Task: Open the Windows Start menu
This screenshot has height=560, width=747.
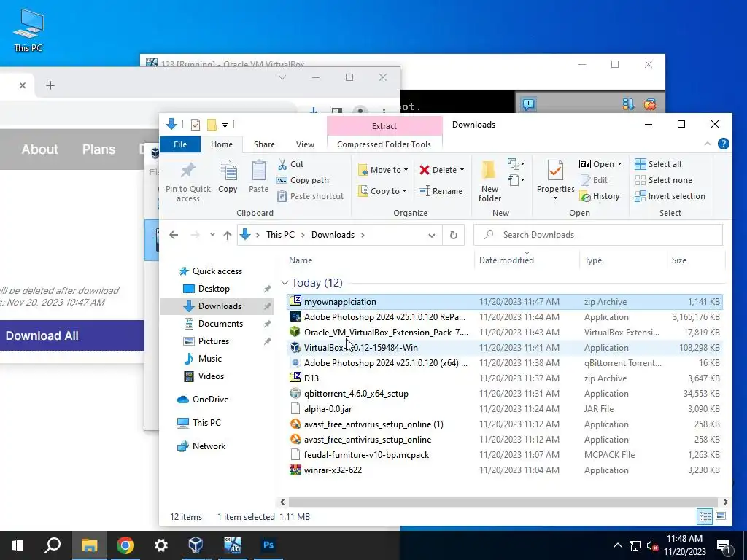Action: [x=18, y=545]
